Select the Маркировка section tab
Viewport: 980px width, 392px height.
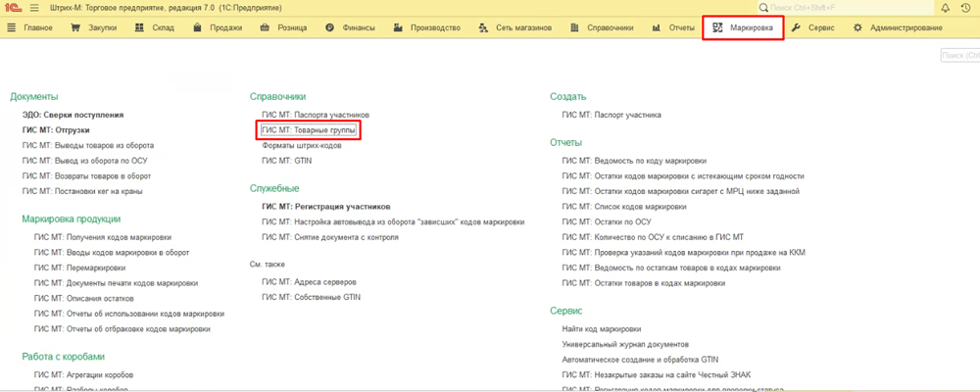click(743, 27)
